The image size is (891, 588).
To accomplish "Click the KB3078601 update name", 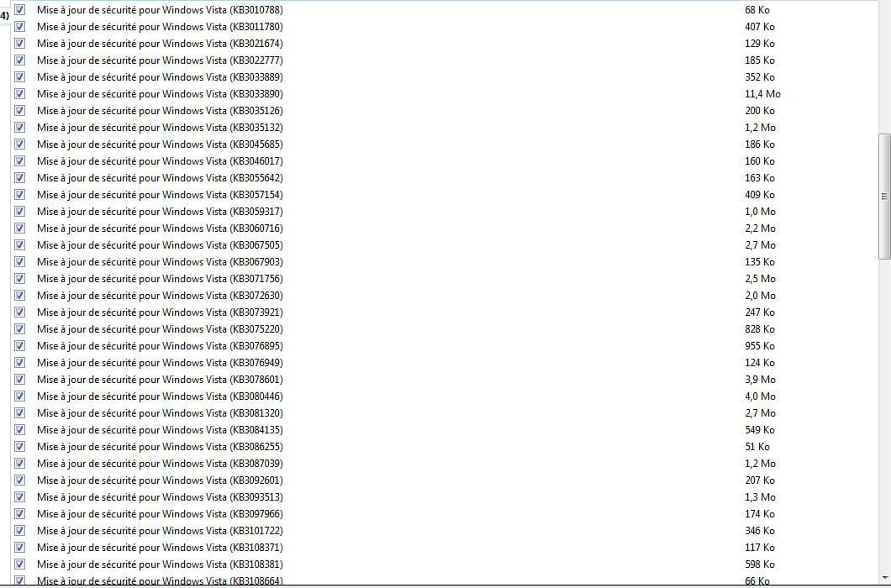I will coord(160,380).
